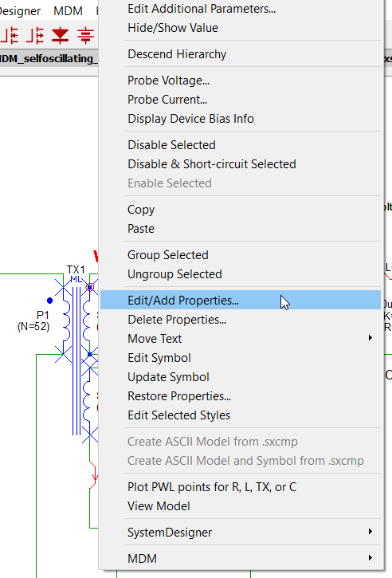
Task: Click the red-circled node on transformer
Action: tap(89, 287)
